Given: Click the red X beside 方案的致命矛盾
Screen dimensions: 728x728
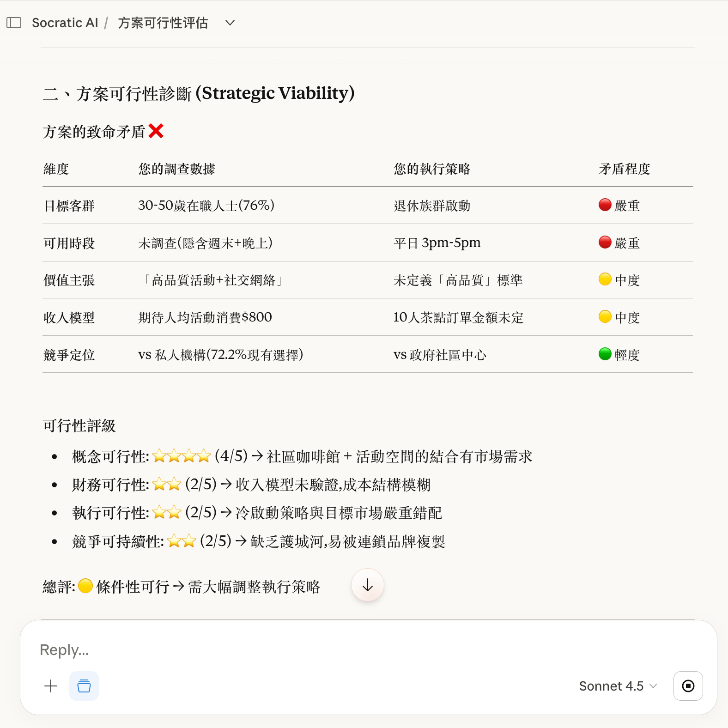Looking at the screenshot, I should coord(156,131).
